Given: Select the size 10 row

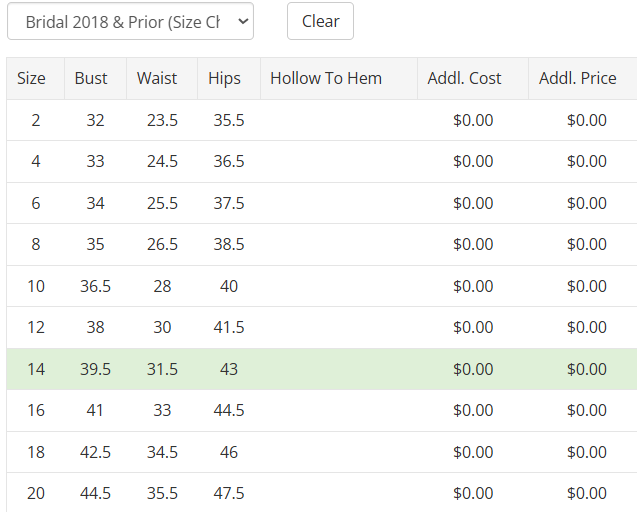Looking at the screenshot, I should coord(322,286).
